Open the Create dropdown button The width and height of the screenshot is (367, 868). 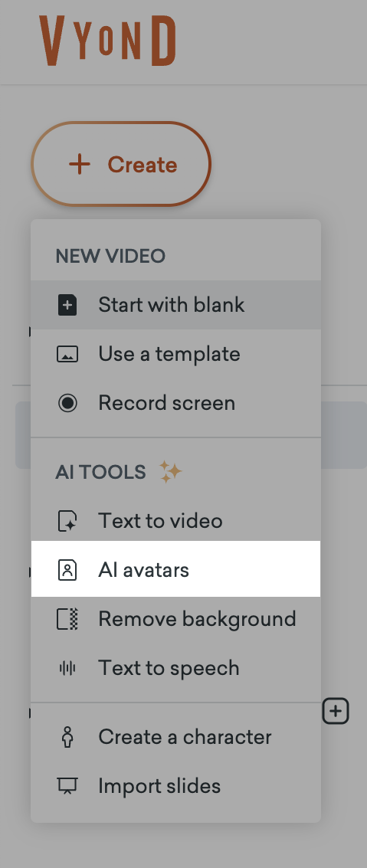point(121,165)
